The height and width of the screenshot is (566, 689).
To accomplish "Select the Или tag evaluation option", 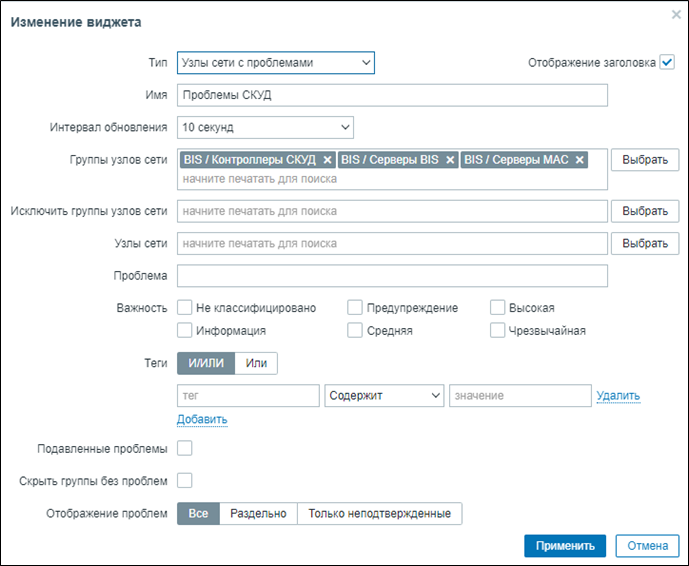I will click(x=256, y=363).
